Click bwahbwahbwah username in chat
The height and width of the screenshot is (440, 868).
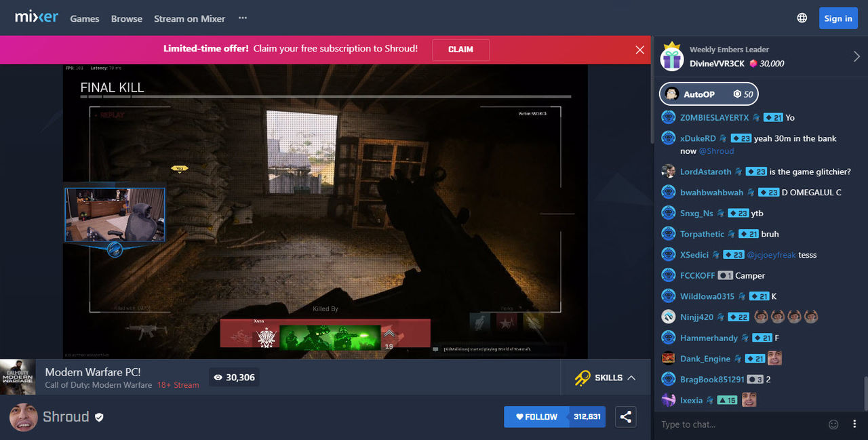712,193
